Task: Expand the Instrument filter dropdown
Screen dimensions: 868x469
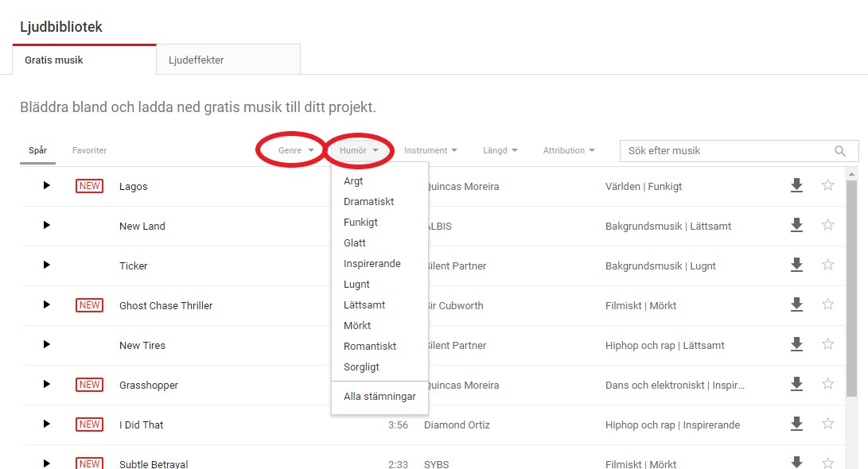Action: 430,150
